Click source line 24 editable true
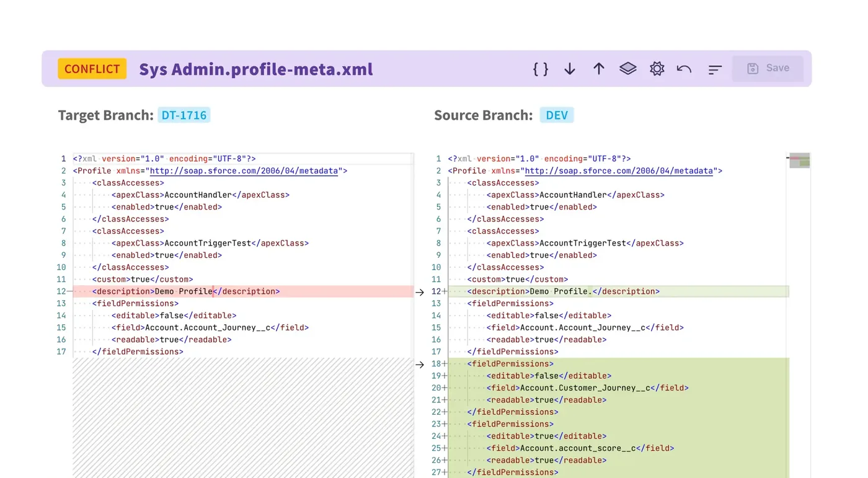The image size is (868, 478). (547, 436)
